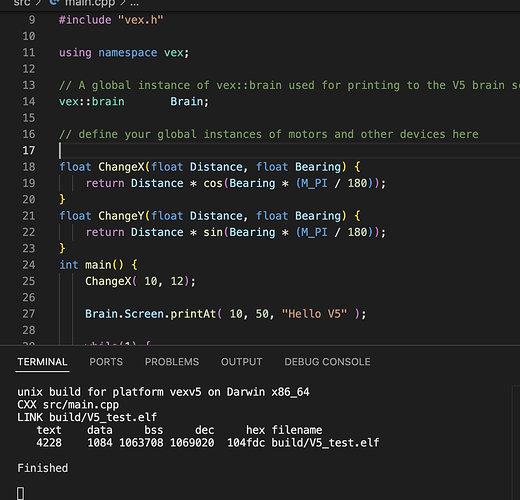Click the Brain variable declaration on line 14
This screenshot has height=500, width=520.
186,101
